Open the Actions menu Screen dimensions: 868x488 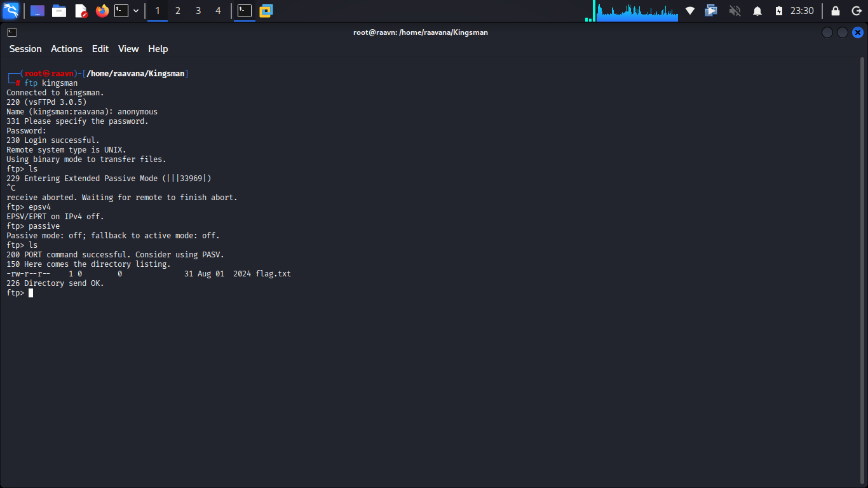pyautogui.click(x=67, y=49)
